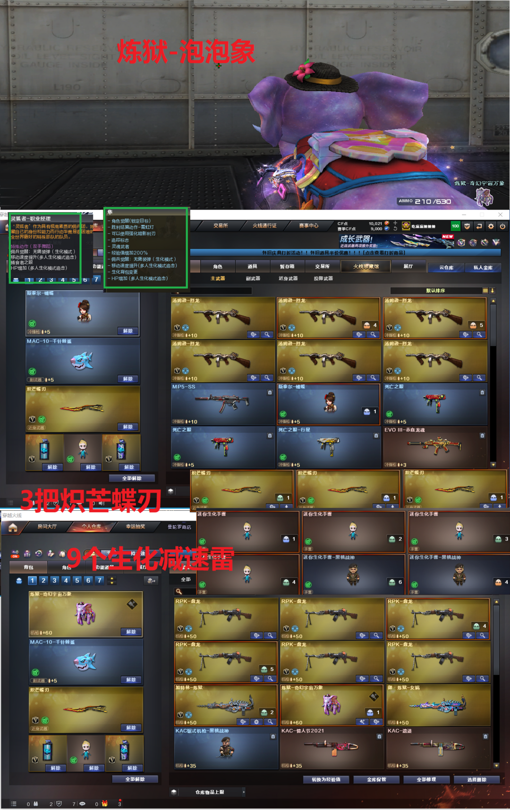The image size is (510, 812).
Task: Click the plus icon beside CF points
Action: 395,223
